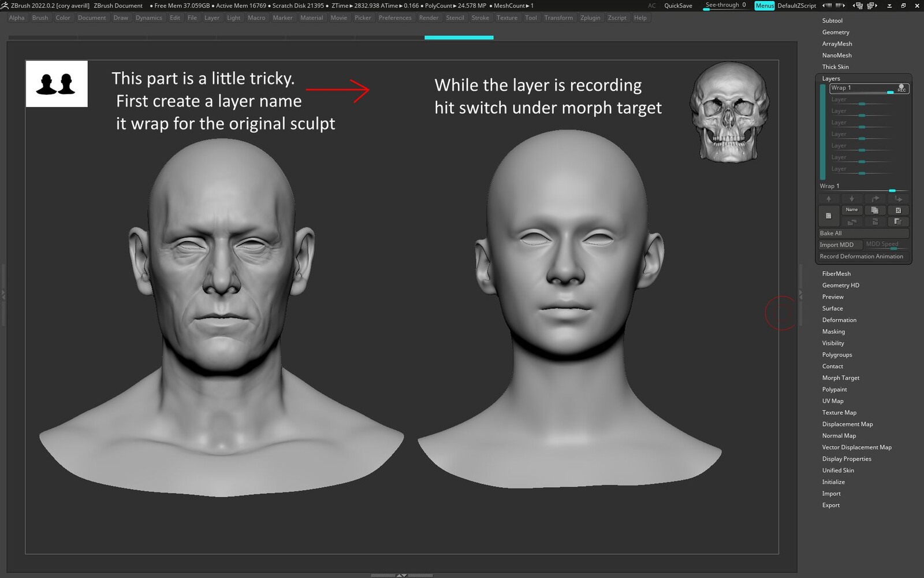Toggle the Menus button
Screen dimensions: 924x578
pyautogui.click(x=764, y=5)
